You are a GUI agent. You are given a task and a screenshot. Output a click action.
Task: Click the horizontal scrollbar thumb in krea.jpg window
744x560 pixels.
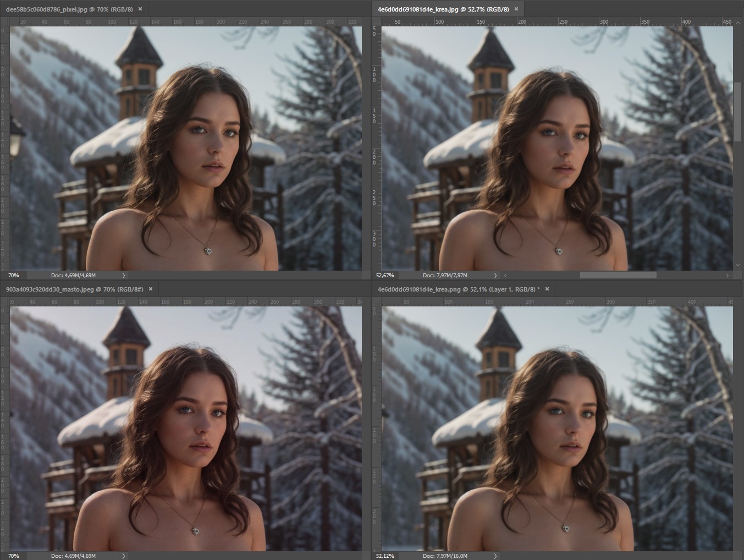[618, 275]
